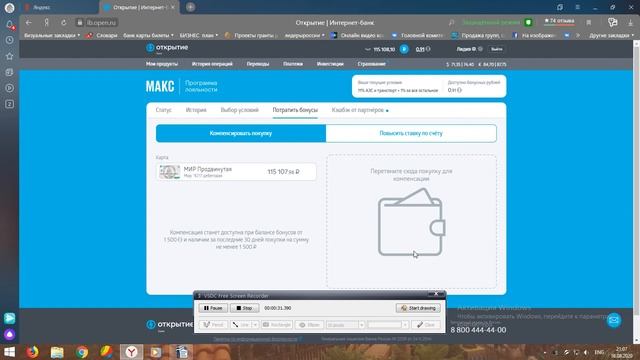Click the green protected mode shield icon
Image resolution: width=640 pixels, height=360 pixels.
click(x=528, y=22)
